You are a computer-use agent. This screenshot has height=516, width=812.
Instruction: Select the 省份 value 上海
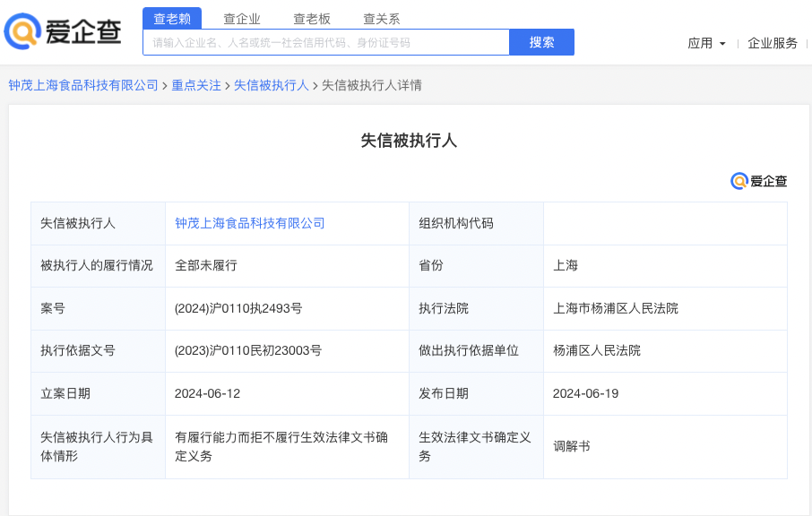click(x=566, y=265)
